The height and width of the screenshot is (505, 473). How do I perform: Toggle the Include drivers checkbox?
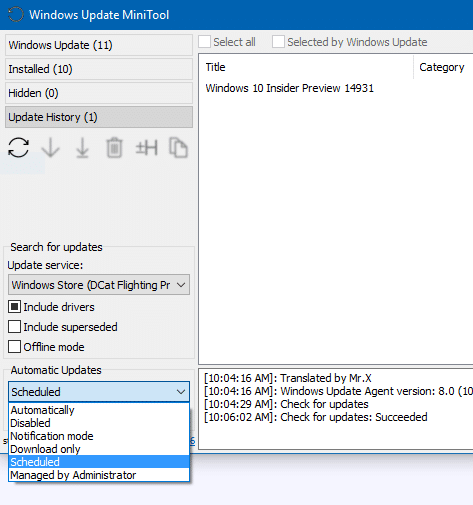pos(14,307)
